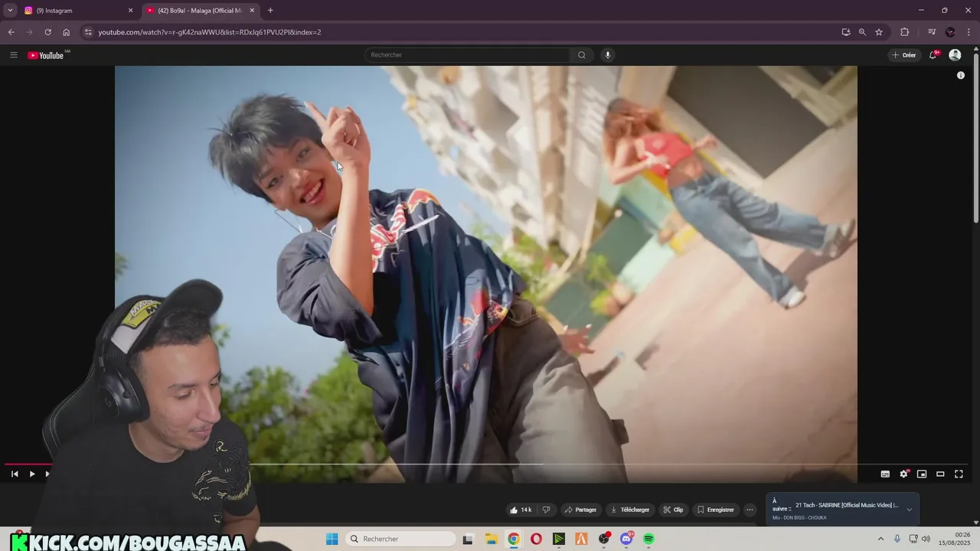Save the video with Enregistrer
The height and width of the screenshot is (551, 980).
pos(716,510)
